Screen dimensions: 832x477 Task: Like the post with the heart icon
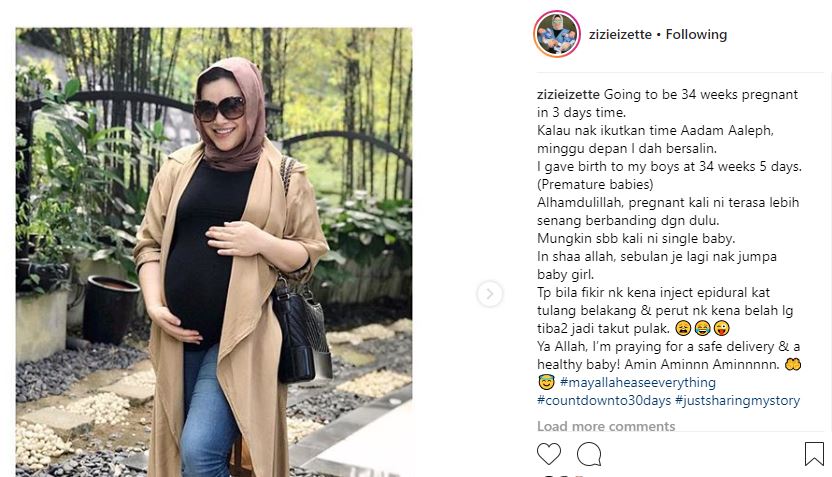549,454
